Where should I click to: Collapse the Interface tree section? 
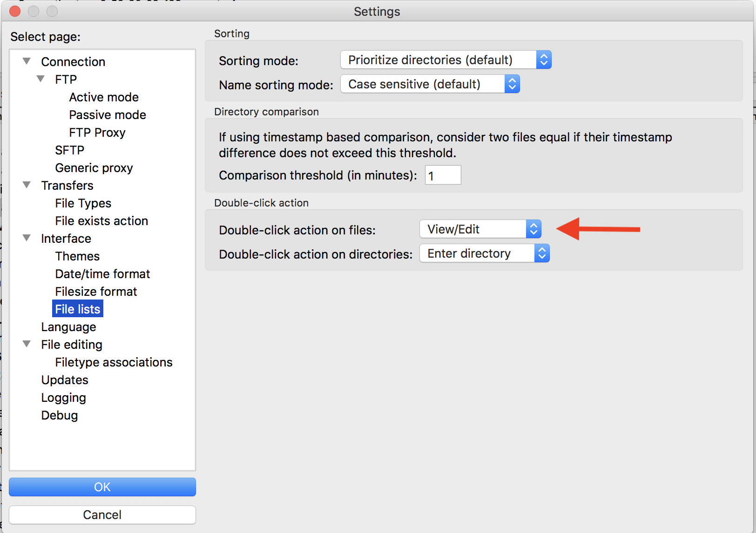[x=27, y=238]
